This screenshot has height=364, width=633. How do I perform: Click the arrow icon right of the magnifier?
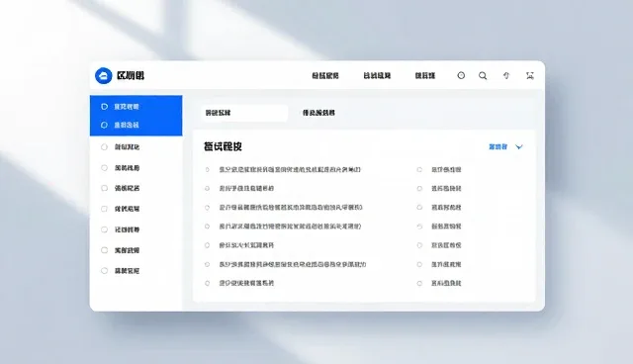coord(506,75)
